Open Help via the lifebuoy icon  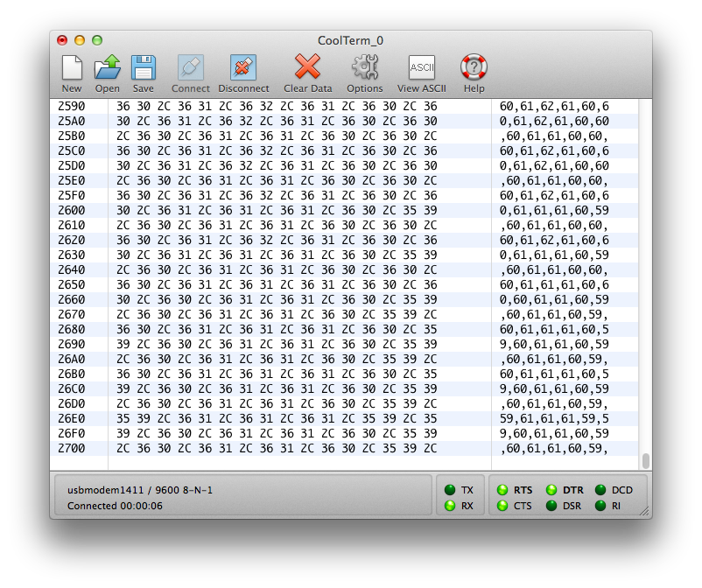[474, 68]
